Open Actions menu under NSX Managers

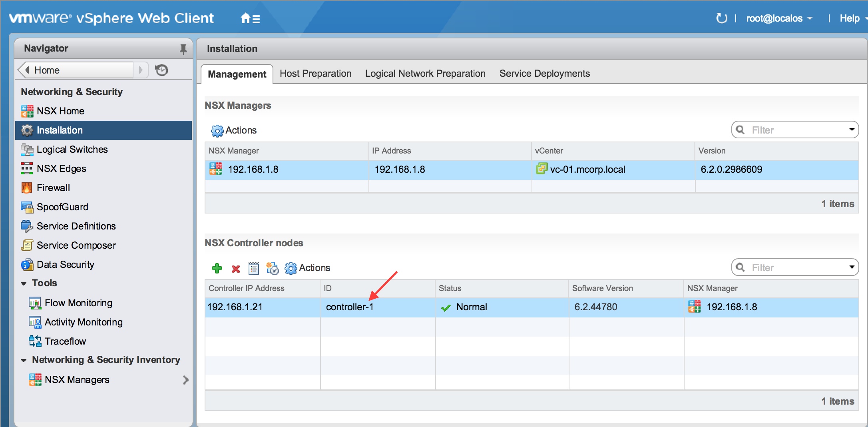click(x=234, y=130)
